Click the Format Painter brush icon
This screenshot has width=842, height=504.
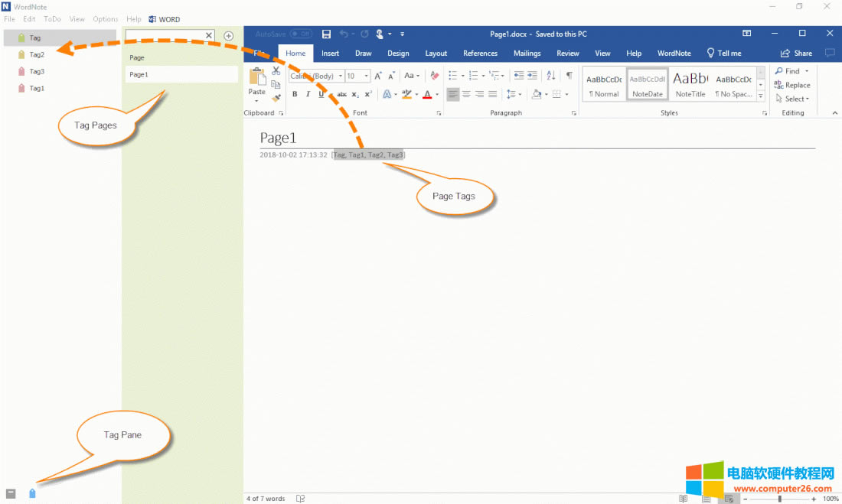[276, 97]
